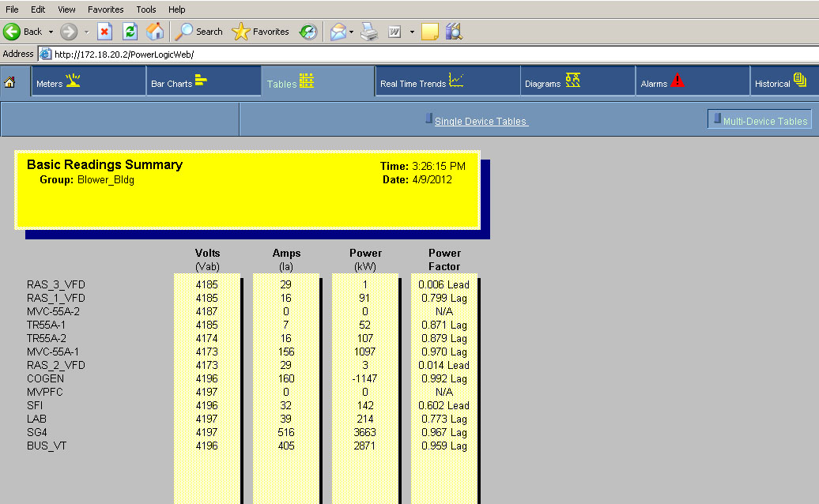Select the MVPFC device row label

pos(45,393)
